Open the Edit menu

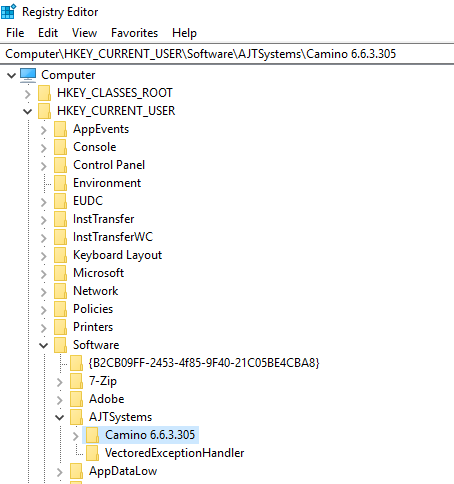point(48,33)
